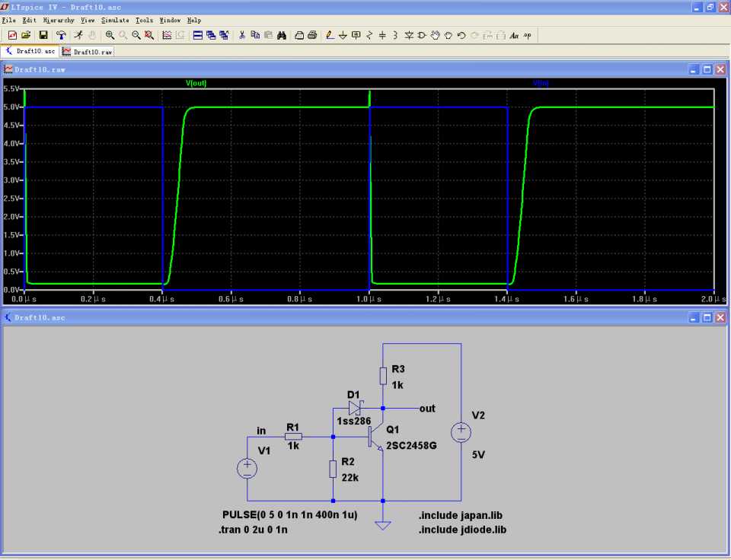Open Find with binoculars icon
This screenshot has height=560, width=731.
pyautogui.click(x=282, y=36)
